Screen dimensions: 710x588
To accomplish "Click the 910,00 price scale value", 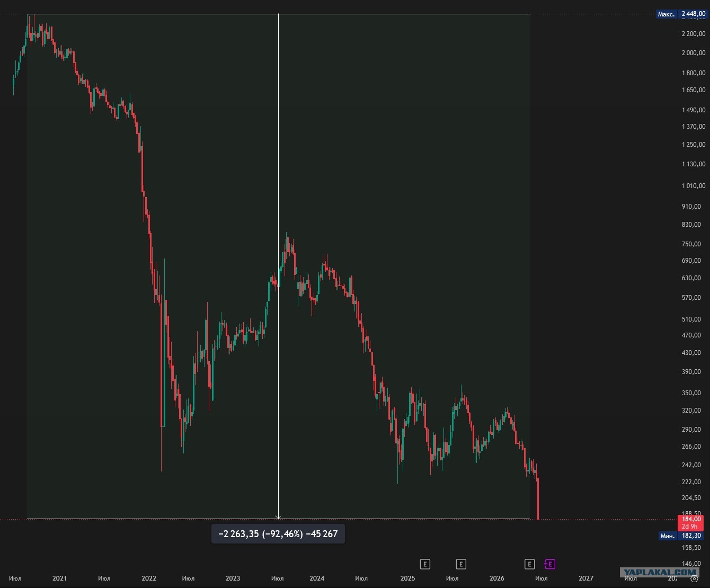I will (x=691, y=207).
